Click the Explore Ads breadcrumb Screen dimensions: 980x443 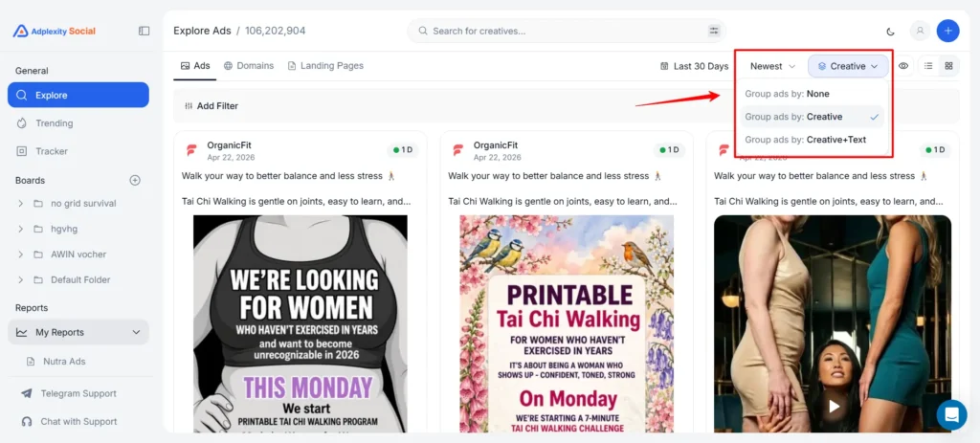pyautogui.click(x=202, y=31)
